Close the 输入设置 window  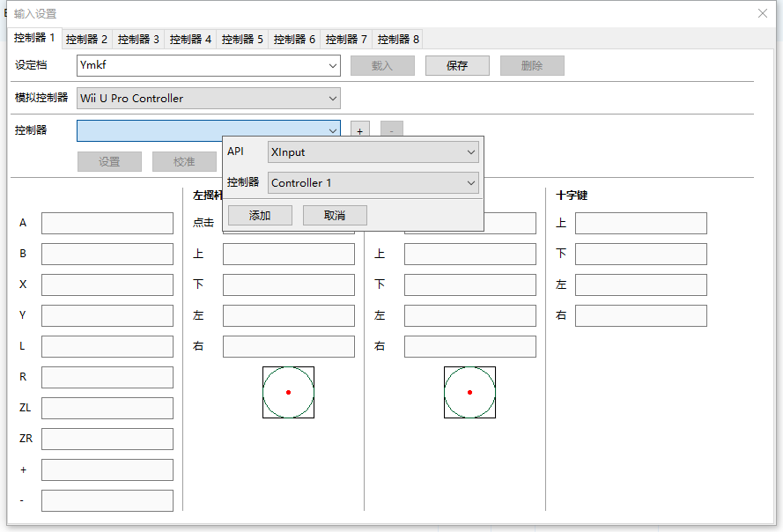click(x=763, y=13)
